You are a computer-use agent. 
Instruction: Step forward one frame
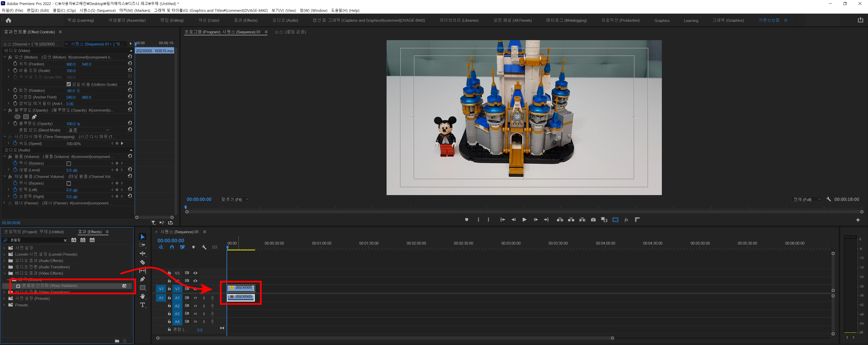535,220
